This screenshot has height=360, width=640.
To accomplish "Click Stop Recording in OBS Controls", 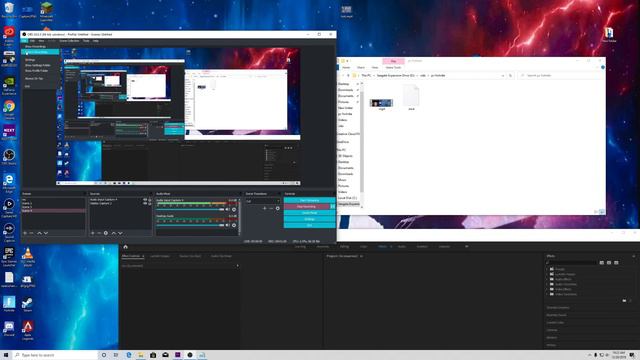I will [307, 207].
